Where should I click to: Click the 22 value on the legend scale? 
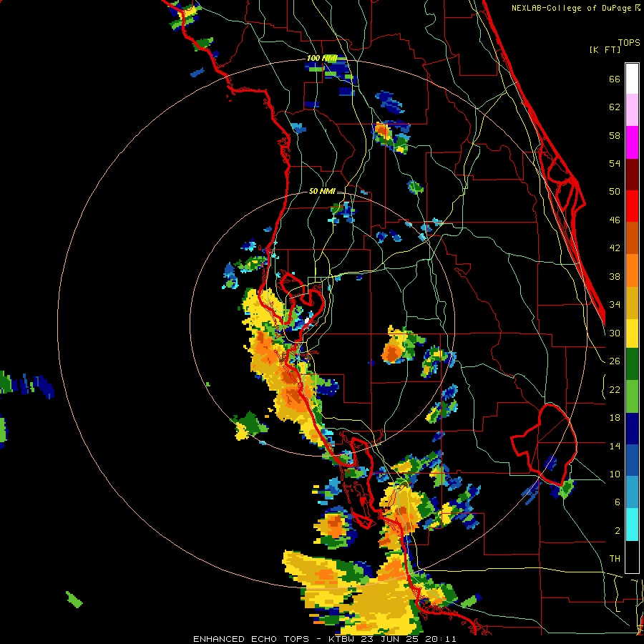pos(615,389)
